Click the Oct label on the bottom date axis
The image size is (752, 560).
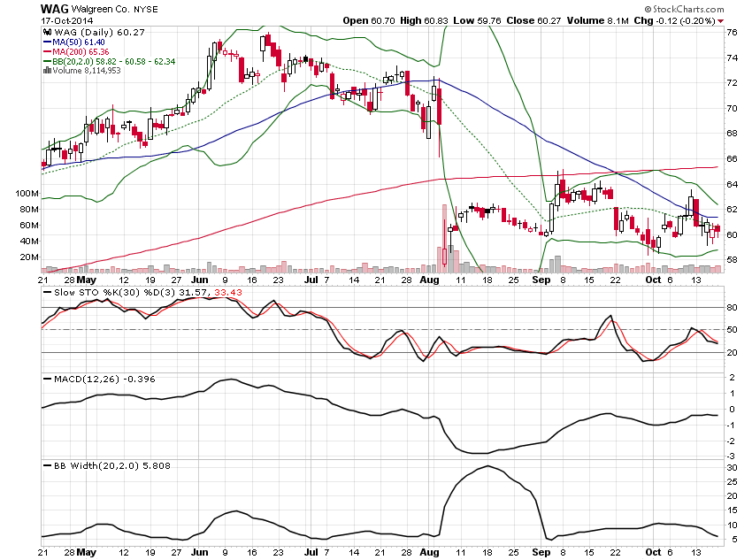coord(653,552)
